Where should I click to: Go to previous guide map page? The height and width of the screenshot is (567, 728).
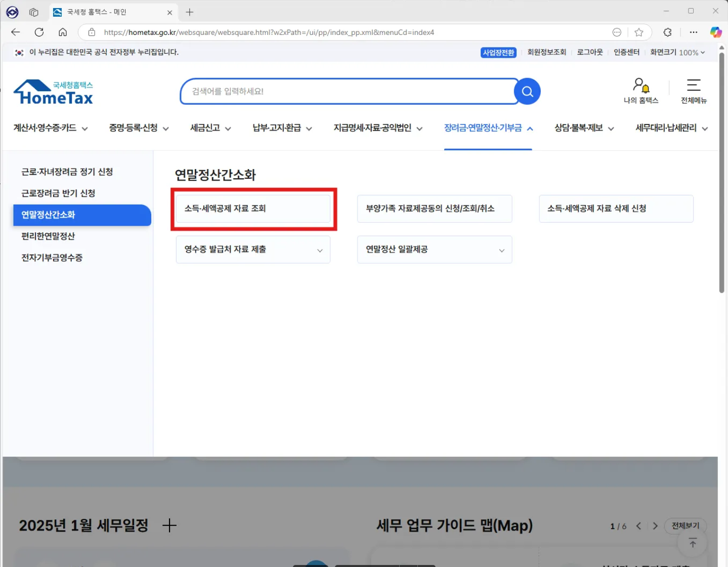(x=638, y=526)
